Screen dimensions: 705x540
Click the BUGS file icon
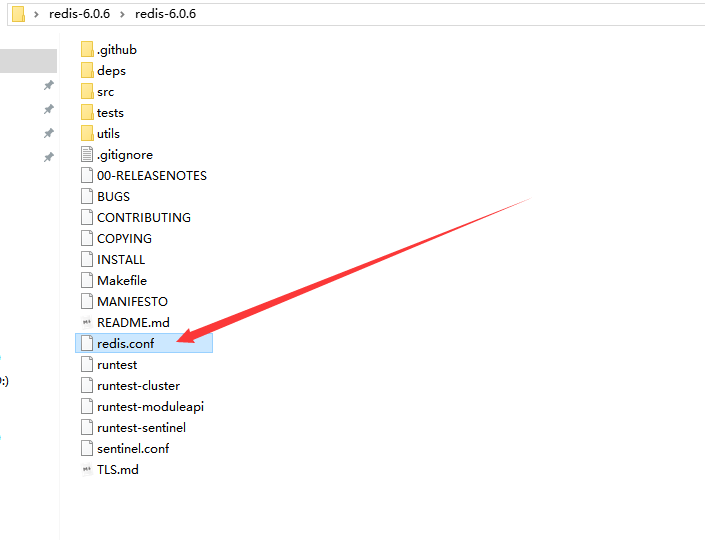[87, 196]
